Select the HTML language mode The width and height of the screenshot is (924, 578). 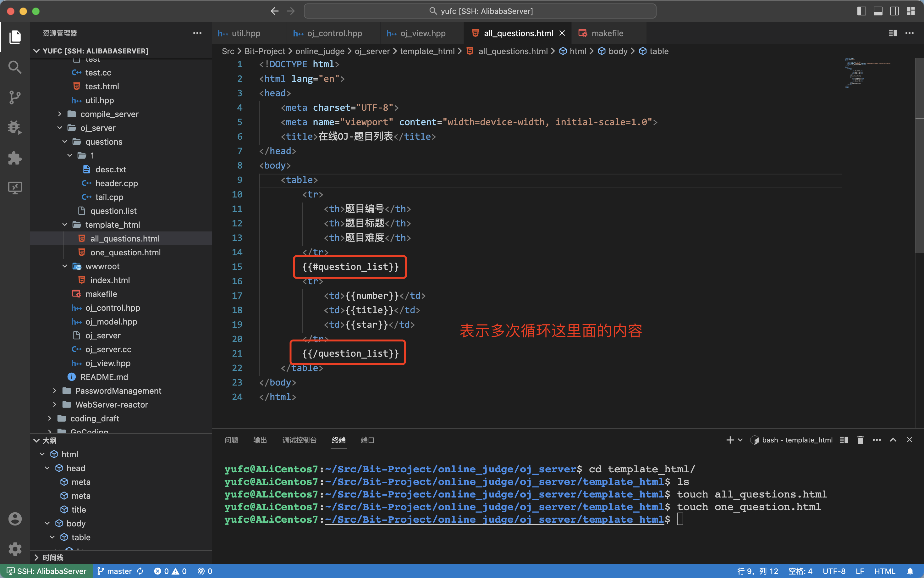pos(884,571)
